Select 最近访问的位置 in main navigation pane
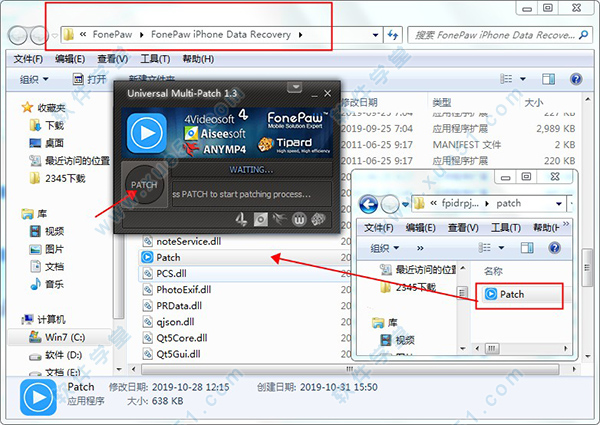This screenshot has width=600, height=425. (x=77, y=161)
